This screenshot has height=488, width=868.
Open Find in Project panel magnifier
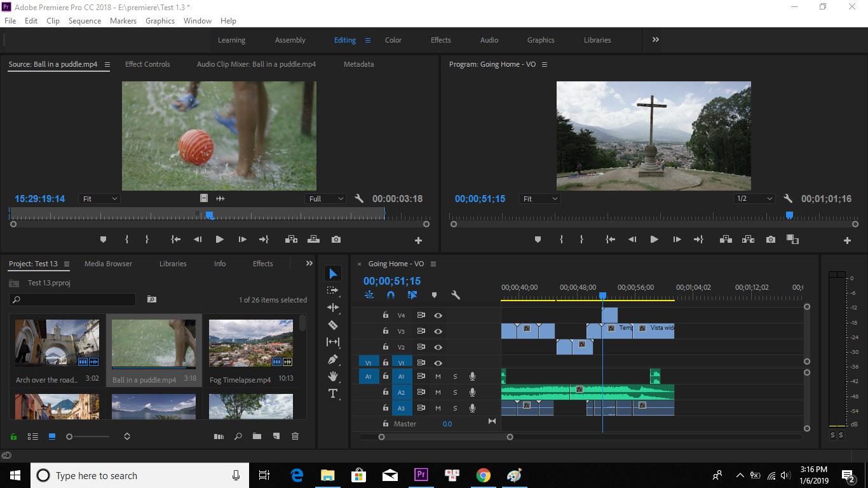pos(238,437)
